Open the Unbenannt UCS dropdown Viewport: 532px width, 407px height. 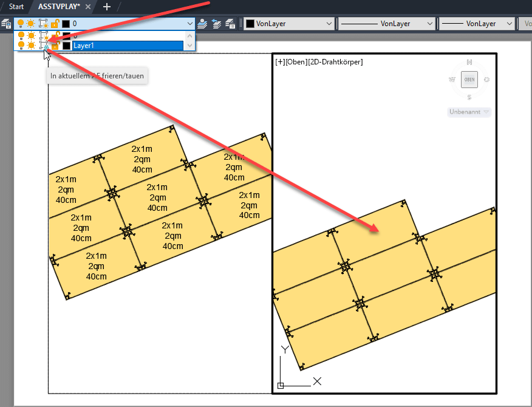[469, 112]
